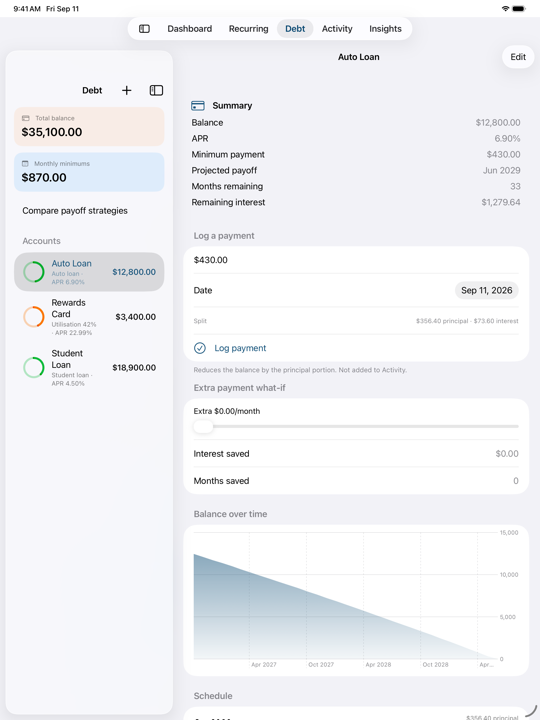Open the Dashboard tab
Screen dimensions: 540x720
190,28
